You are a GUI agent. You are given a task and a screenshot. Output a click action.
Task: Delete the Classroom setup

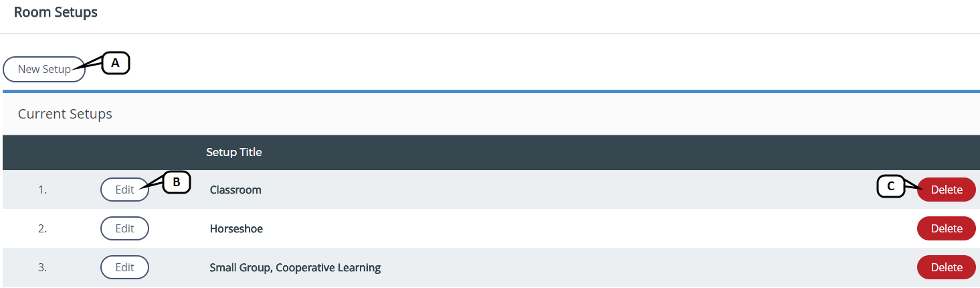tap(946, 190)
